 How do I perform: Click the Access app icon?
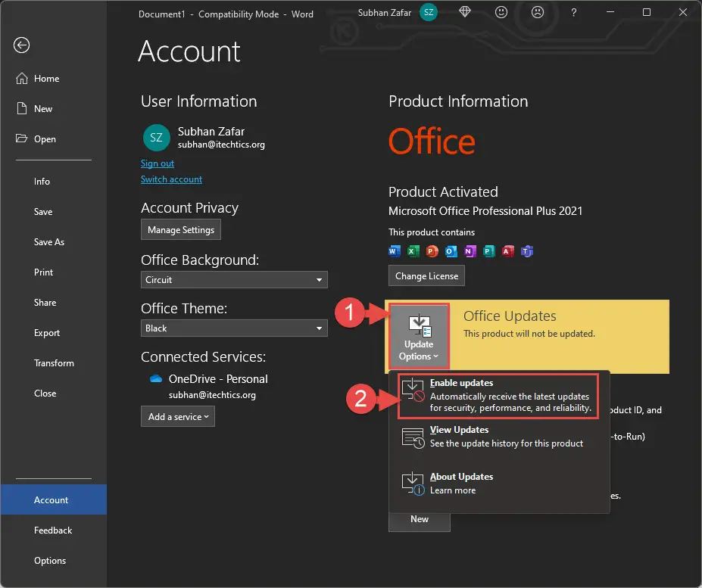(x=507, y=251)
